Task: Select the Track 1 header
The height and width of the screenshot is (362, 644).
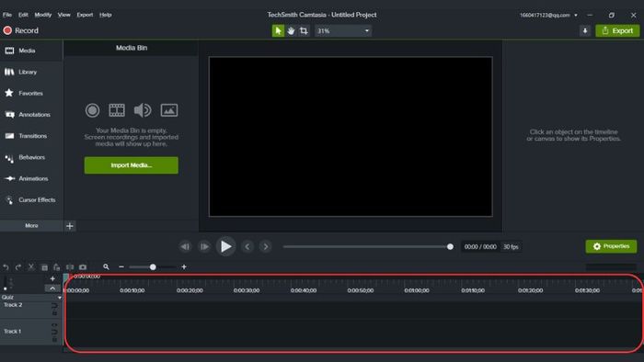Action: [31, 332]
